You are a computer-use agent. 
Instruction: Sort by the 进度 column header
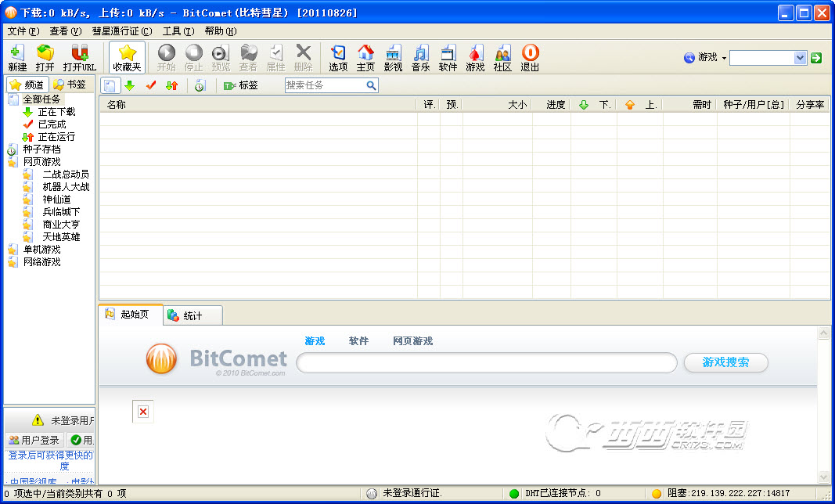click(551, 105)
